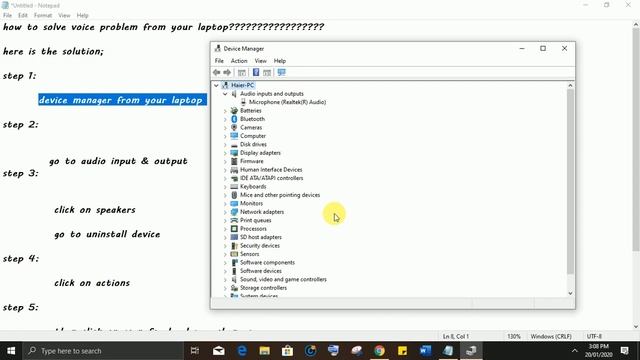Image resolution: width=640 pixels, height=360 pixels.
Task: Open the File menu in Notepad
Action: click(x=7, y=15)
